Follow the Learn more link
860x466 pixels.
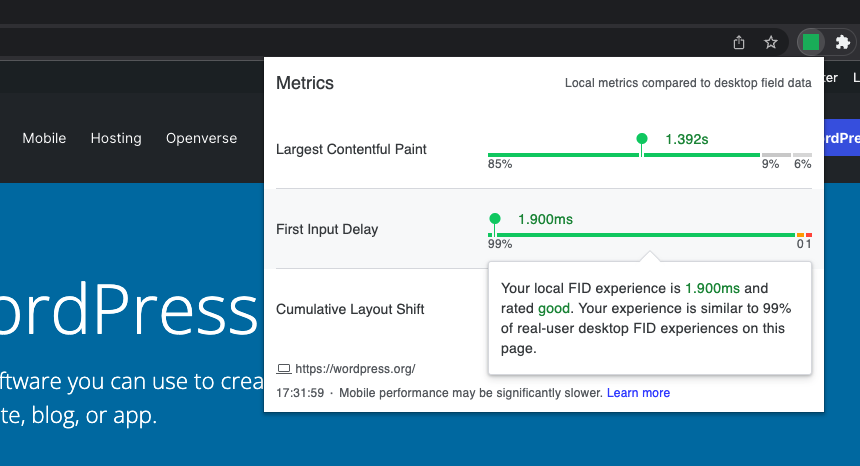click(638, 393)
